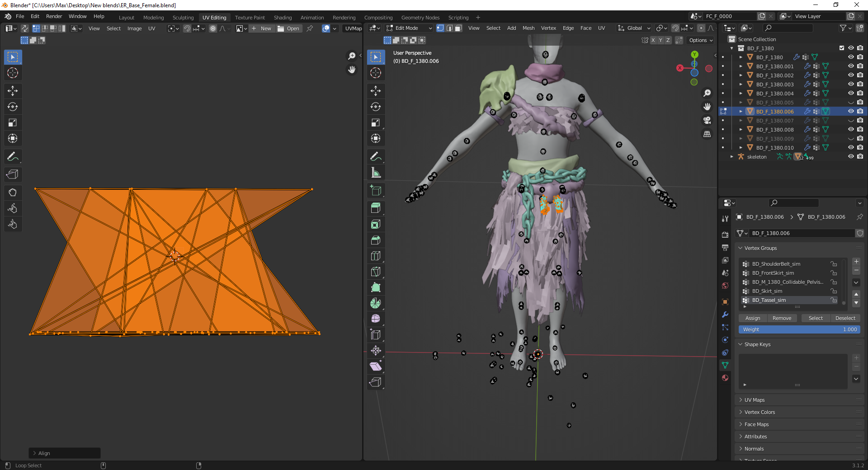Toggle lock on BD_Tassel_sim vertex group
Image resolution: width=868 pixels, height=470 pixels.
tap(834, 300)
